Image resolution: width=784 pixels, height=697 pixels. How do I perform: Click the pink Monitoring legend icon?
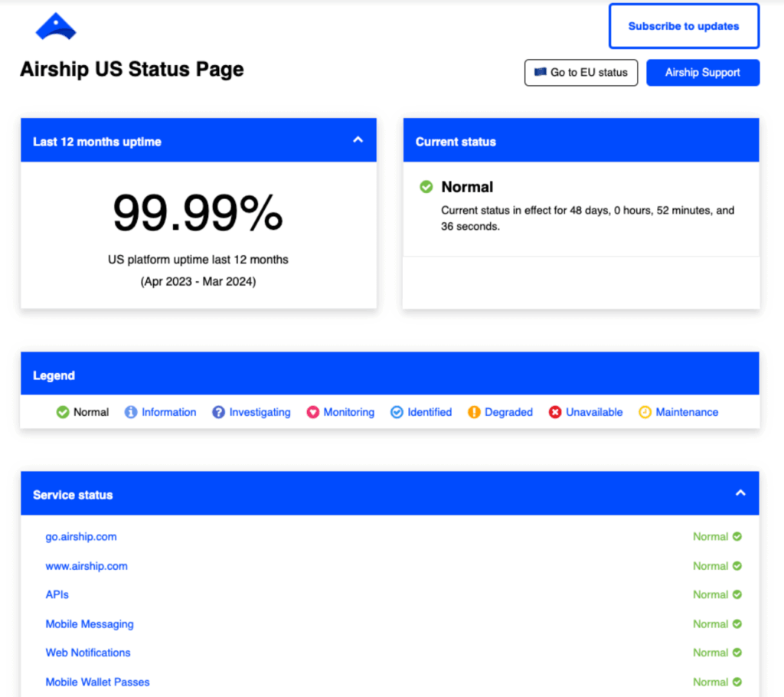(312, 412)
